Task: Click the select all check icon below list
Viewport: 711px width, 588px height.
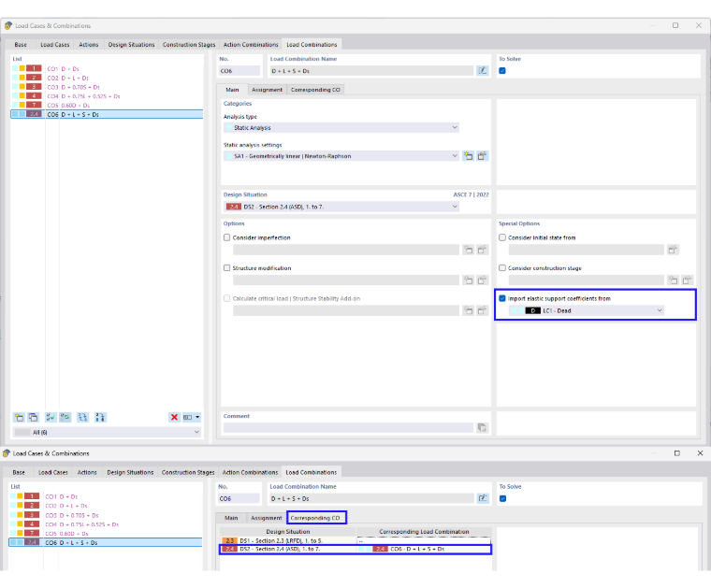Action: (51, 417)
